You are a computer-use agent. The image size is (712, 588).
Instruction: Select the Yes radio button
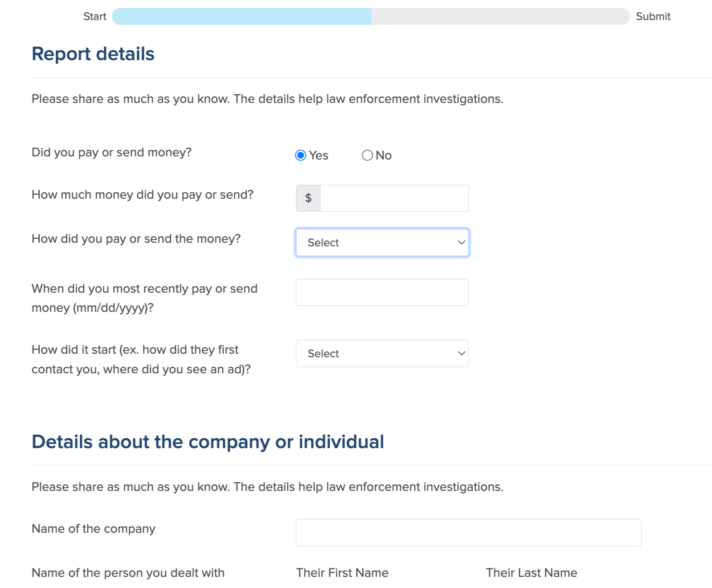(x=300, y=155)
